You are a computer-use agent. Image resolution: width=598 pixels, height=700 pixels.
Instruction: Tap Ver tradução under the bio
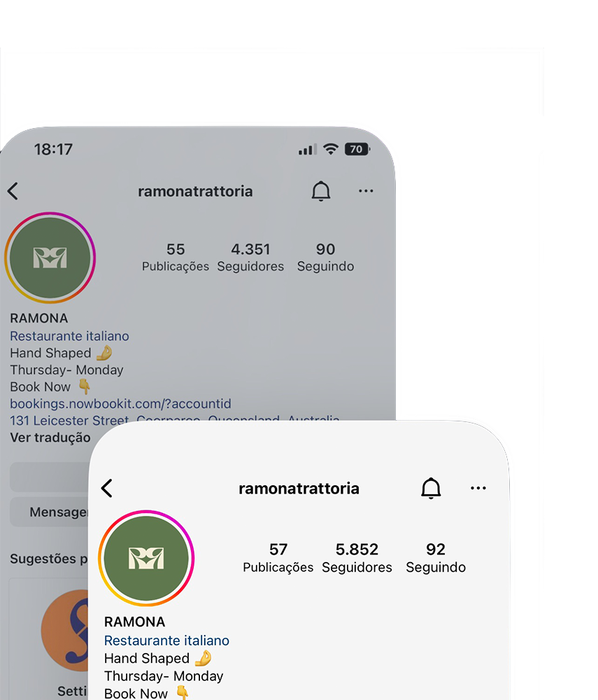pyautogui.click(x=50, y=437)
